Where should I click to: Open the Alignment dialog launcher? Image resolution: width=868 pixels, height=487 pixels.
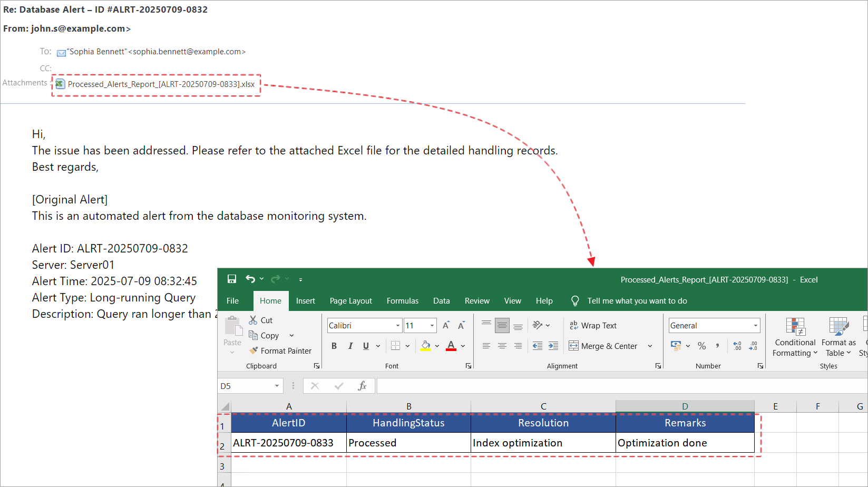tap(658, 366)
